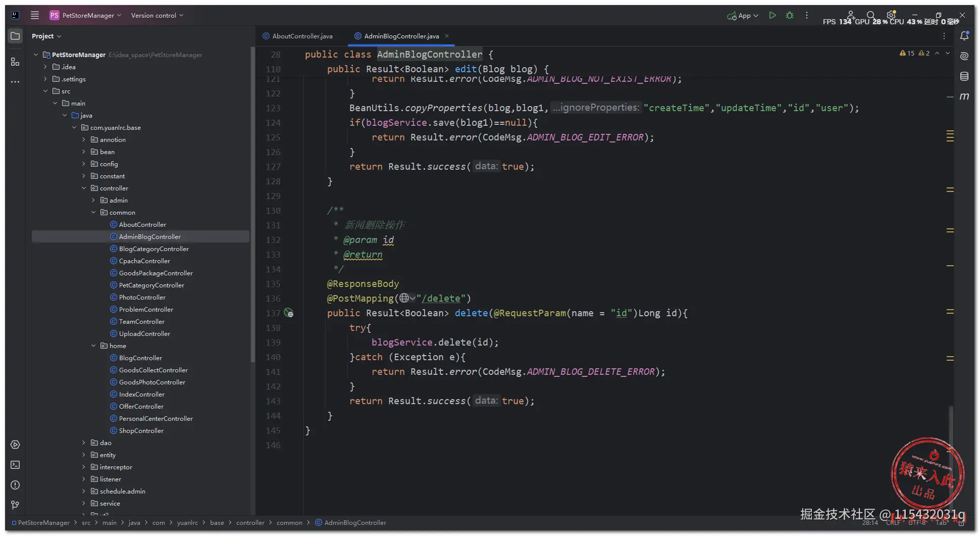Open the Notifications bell panel
Viewport: 980px width, 536px height.
(x=964, y=36)
